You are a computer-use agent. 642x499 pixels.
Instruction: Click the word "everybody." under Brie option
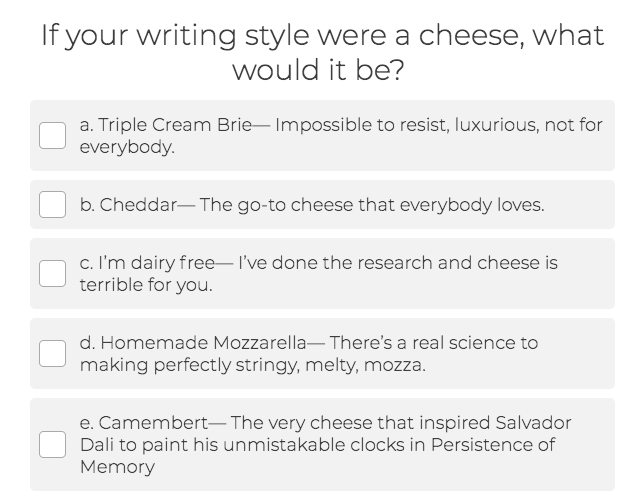click(127, 147)
